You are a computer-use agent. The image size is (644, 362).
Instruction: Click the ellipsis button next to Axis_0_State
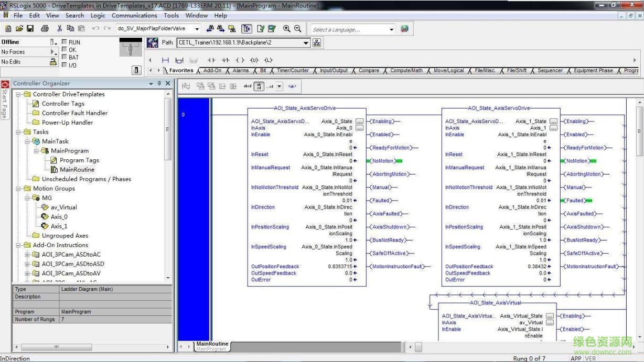click(359, 122)
